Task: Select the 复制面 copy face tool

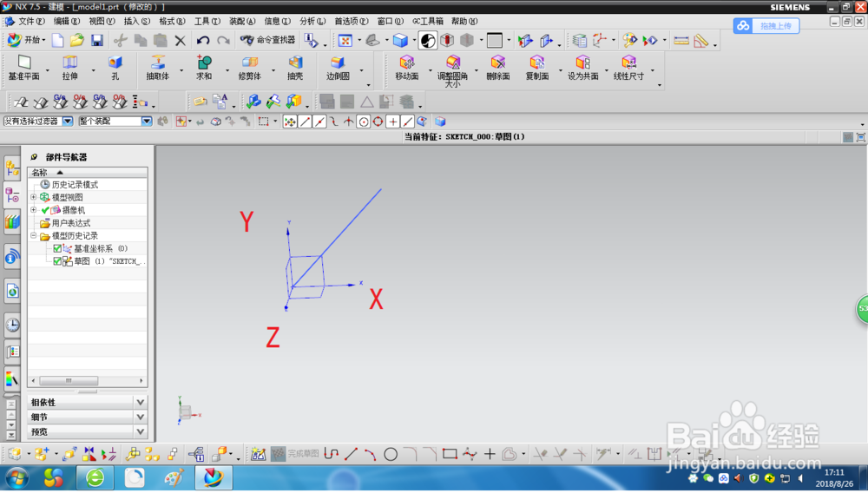Action: [537, 68]
